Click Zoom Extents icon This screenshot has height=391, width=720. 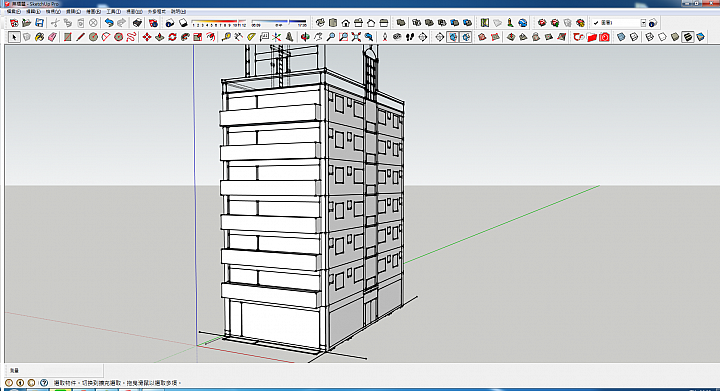coord(356,37)
